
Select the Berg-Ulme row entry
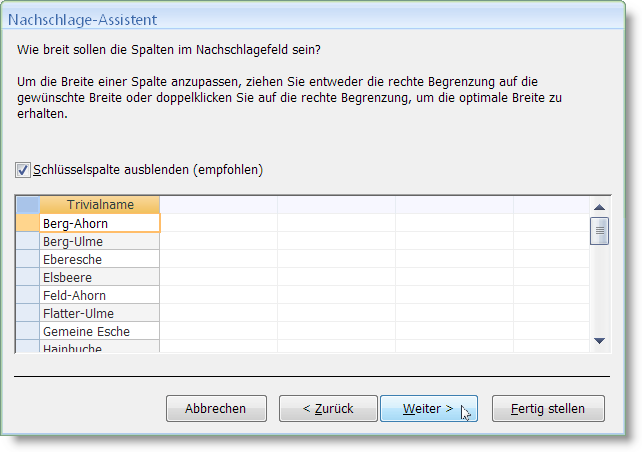[99, 241]
